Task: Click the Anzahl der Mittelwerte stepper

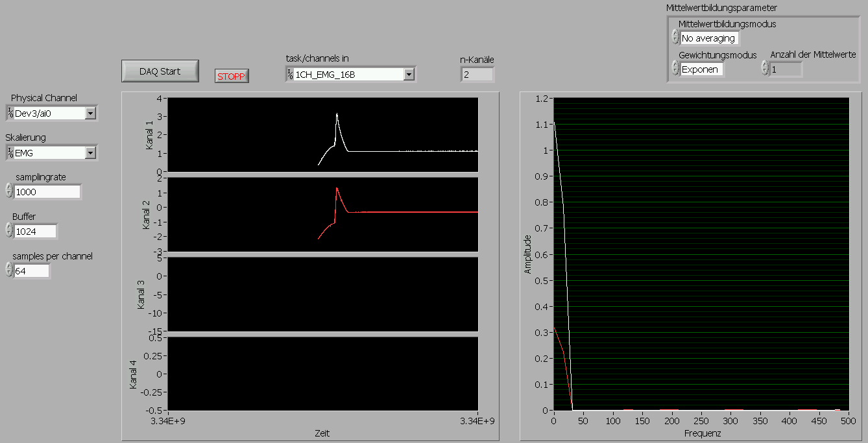Action: point(765,69)
